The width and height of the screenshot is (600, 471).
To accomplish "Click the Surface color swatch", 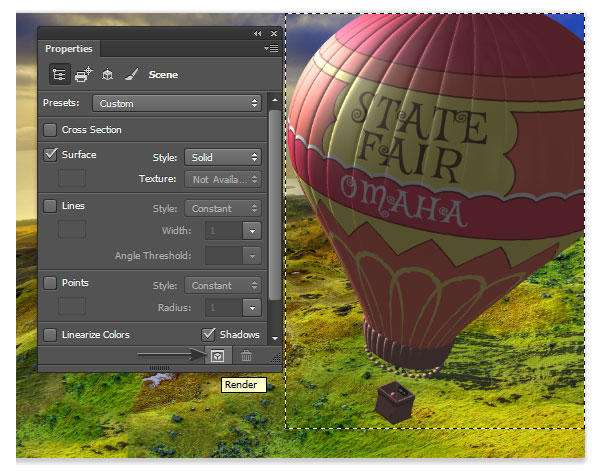I will click(x=72, y=178).
